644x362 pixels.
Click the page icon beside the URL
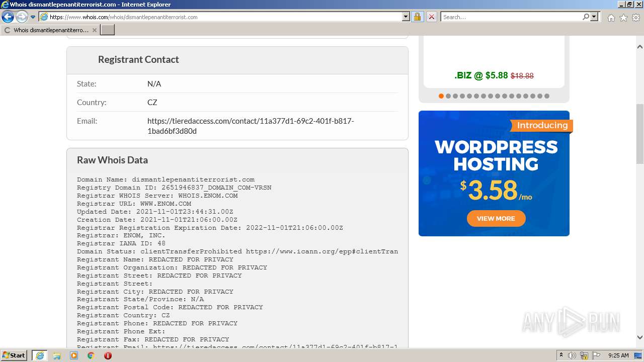point(44,17)
